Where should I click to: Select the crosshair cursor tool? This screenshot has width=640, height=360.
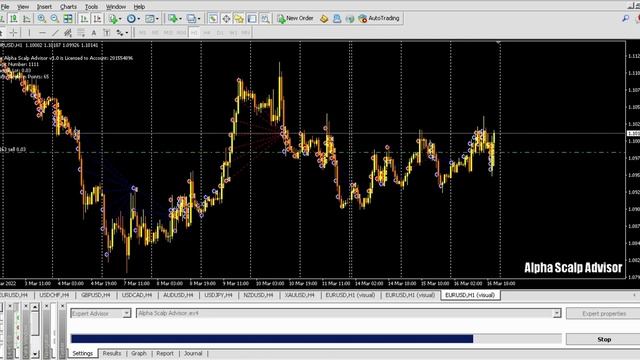pos(13,33)
